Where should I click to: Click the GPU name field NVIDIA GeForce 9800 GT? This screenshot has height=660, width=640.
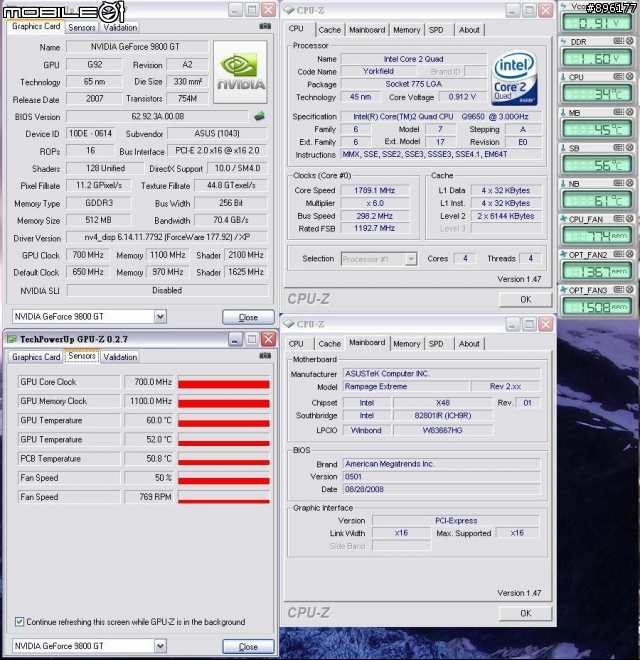pyautogui.click(x=135, y=47)
